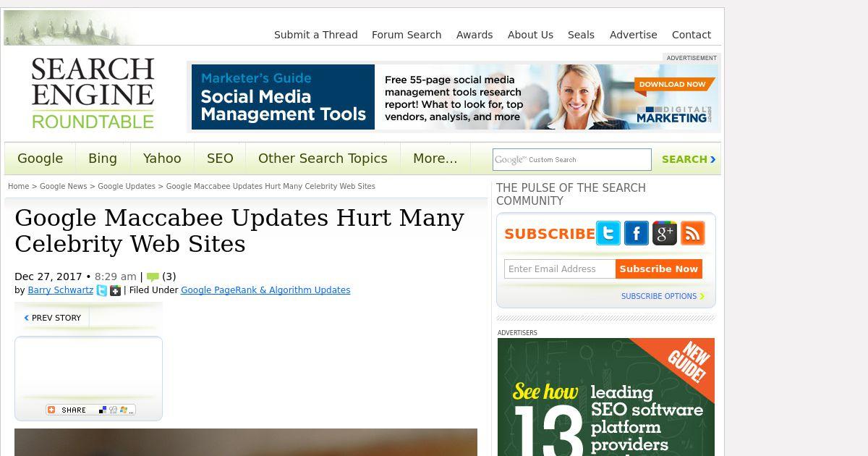Click Submit a Thread link
868x456 pixels.
pyautogui.click(x=316, y=35)
